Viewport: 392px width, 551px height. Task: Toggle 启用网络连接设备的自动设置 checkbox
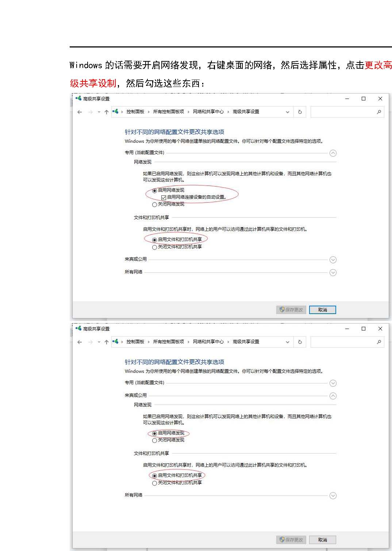pyautogui.click(x=164, y=198)
